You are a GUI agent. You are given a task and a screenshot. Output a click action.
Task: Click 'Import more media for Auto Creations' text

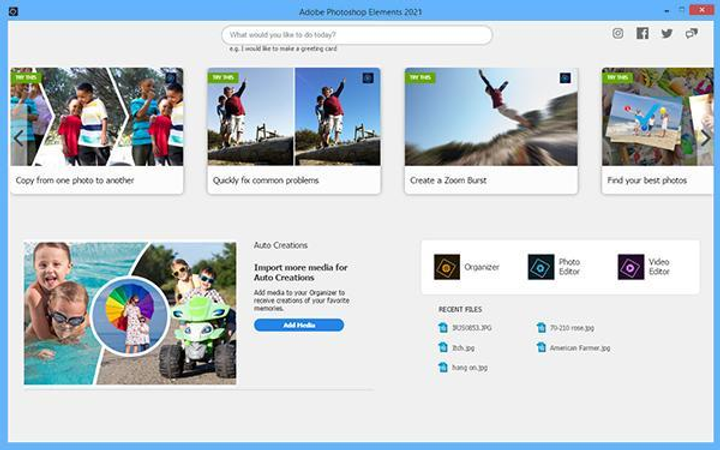tap(301, 272)
